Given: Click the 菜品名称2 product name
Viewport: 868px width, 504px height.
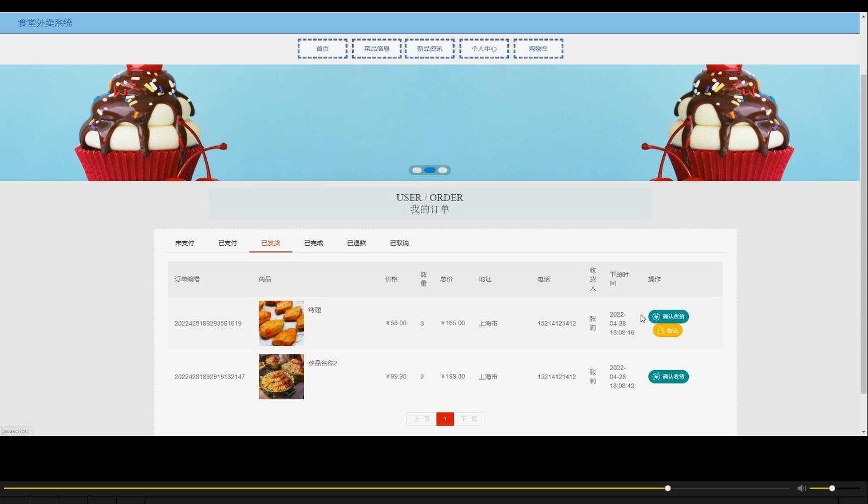Looking at the screenshot, I should 323,363.
